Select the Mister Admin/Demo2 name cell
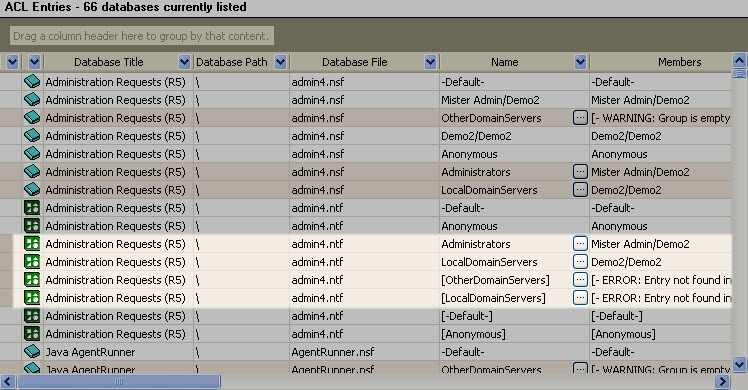The width and height of the screenshot is (748, 390). (490, 100)
